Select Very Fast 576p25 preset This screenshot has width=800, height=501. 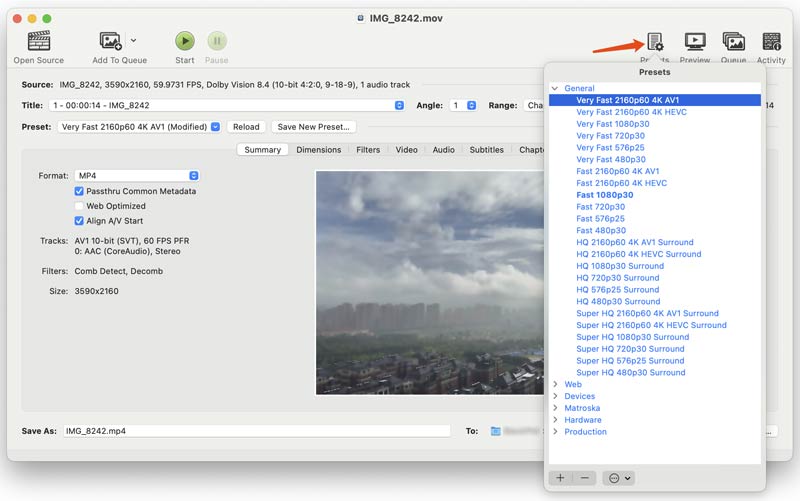[610, 147]
